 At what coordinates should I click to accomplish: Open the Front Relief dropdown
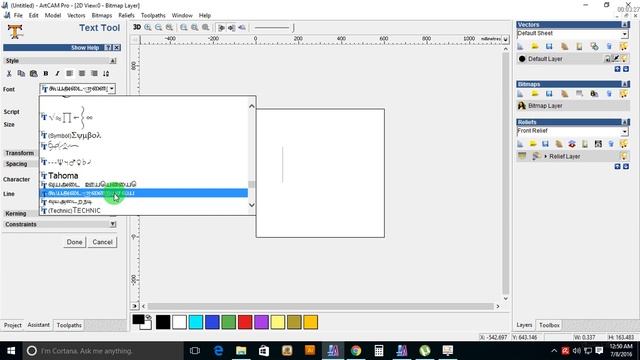[x=624, y=131]
